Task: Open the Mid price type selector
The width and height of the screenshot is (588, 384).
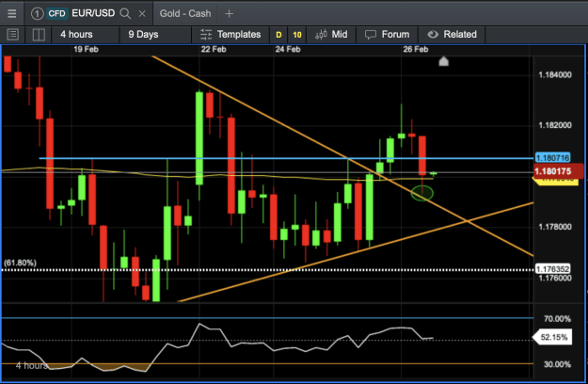Action: pyautogui.click(x=331, y=35)
